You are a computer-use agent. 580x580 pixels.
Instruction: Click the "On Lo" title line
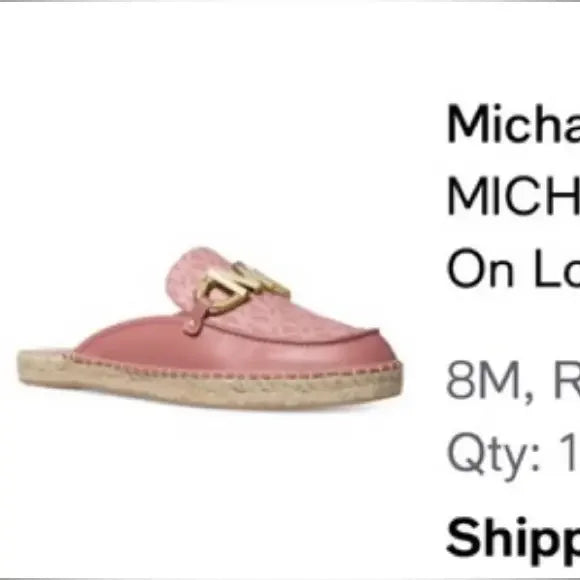click(513, 268)
